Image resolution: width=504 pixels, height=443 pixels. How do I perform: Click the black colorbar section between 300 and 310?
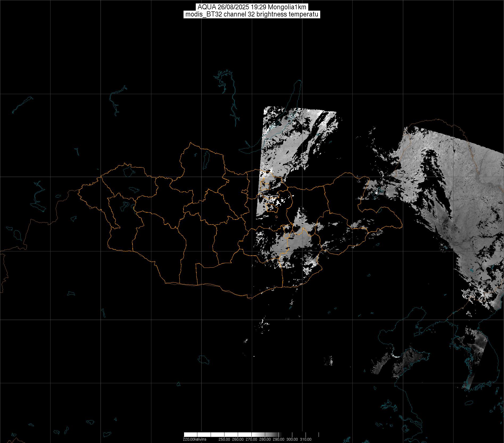pyautogui.click(x=298, y=434)
